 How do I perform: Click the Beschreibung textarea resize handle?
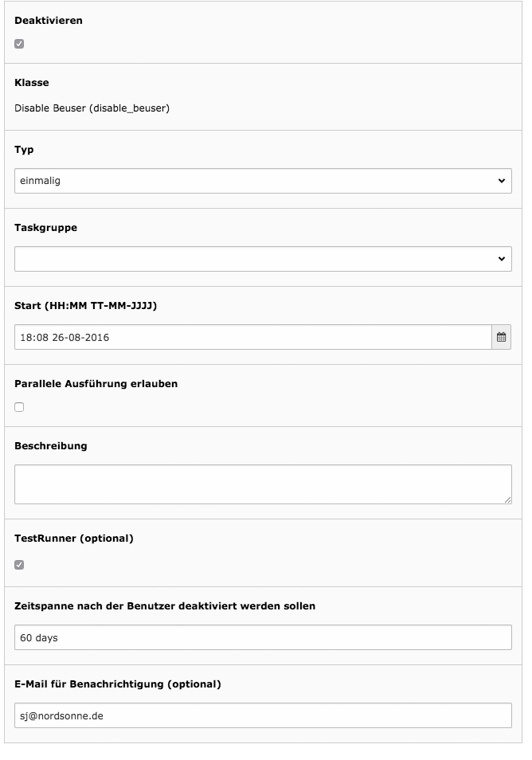pyautogui.click(x=507, y=499)
